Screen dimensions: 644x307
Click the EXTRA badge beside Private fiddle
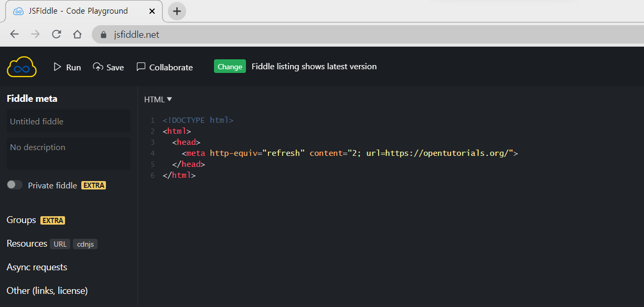click(93, 185)
